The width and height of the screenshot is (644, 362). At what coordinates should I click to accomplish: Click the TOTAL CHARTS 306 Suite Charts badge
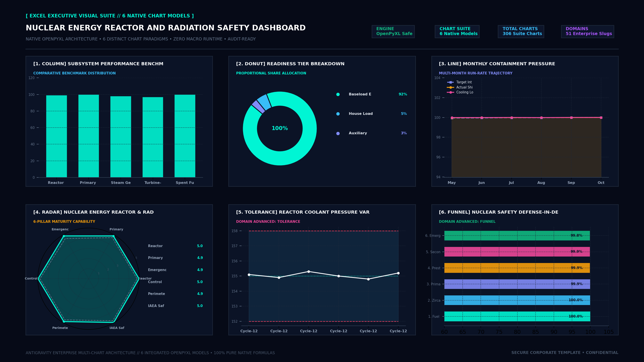point(521,32)
